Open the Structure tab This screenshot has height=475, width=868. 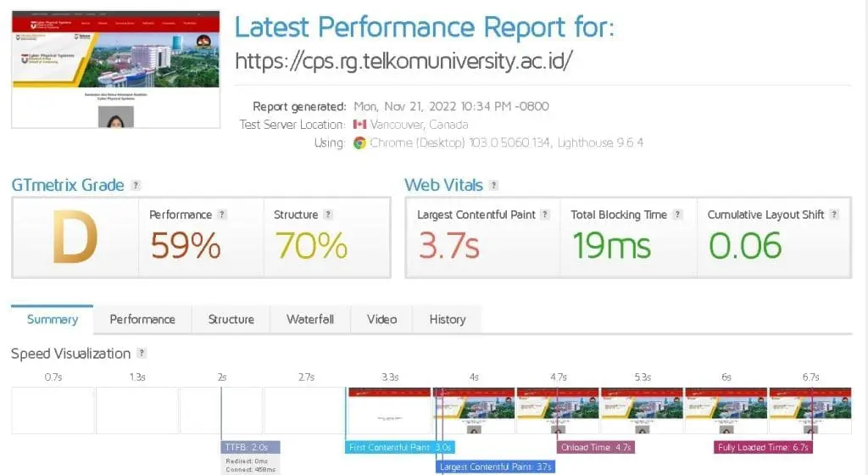pos(231,320)
